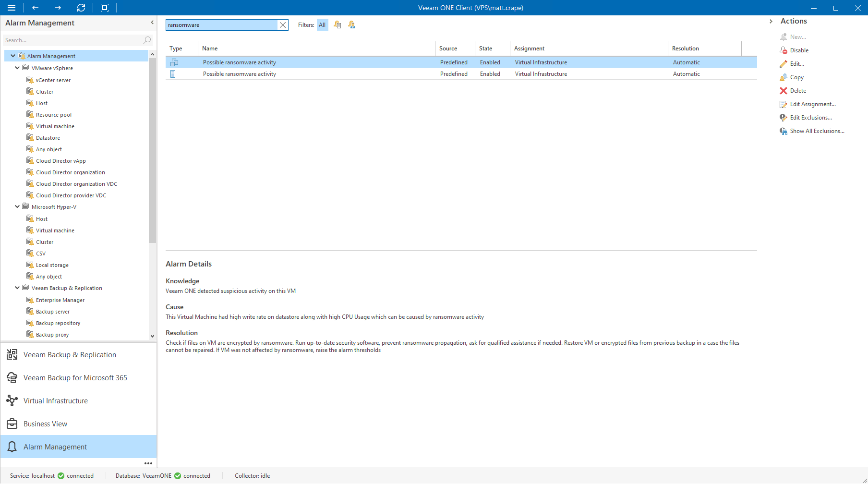868x484 pixels.
Task: Click the magnifier icon in tree search
Action: (x=147, y=40)
